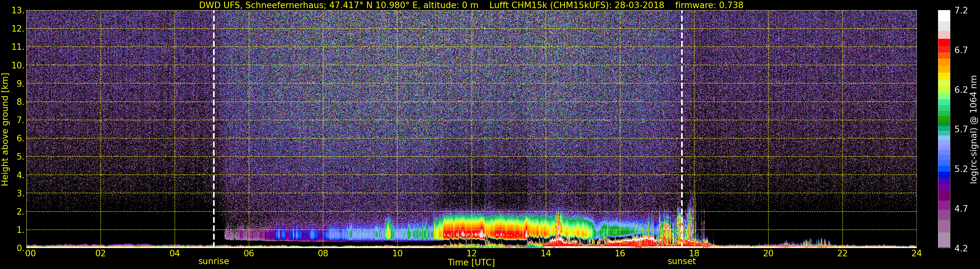Click the sunset dashed vertical line
This screenshot has height=269, width=980.
coord(682,129)
